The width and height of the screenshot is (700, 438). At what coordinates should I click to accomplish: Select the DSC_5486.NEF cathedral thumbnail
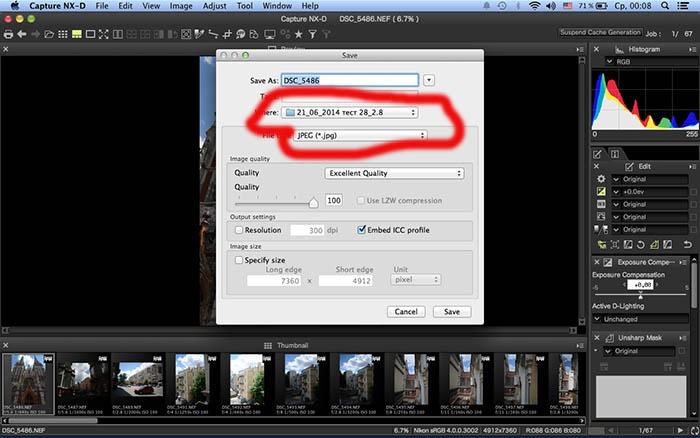pyautogui.click(x=28, y=384)
